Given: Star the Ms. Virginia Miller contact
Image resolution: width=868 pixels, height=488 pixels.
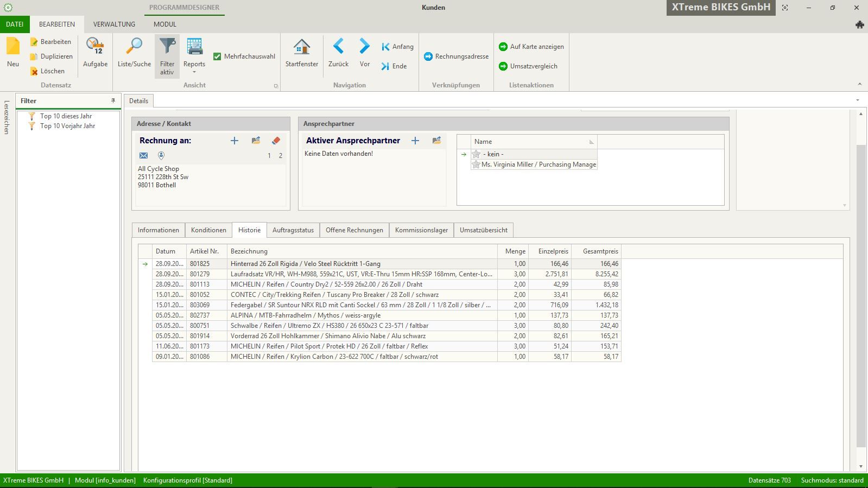Looking at the screenshot, I should point(476,164).
